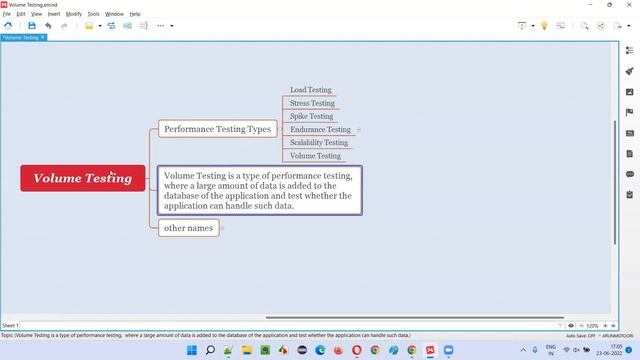Click the Export icon in the toolbar

click(618, 26)
